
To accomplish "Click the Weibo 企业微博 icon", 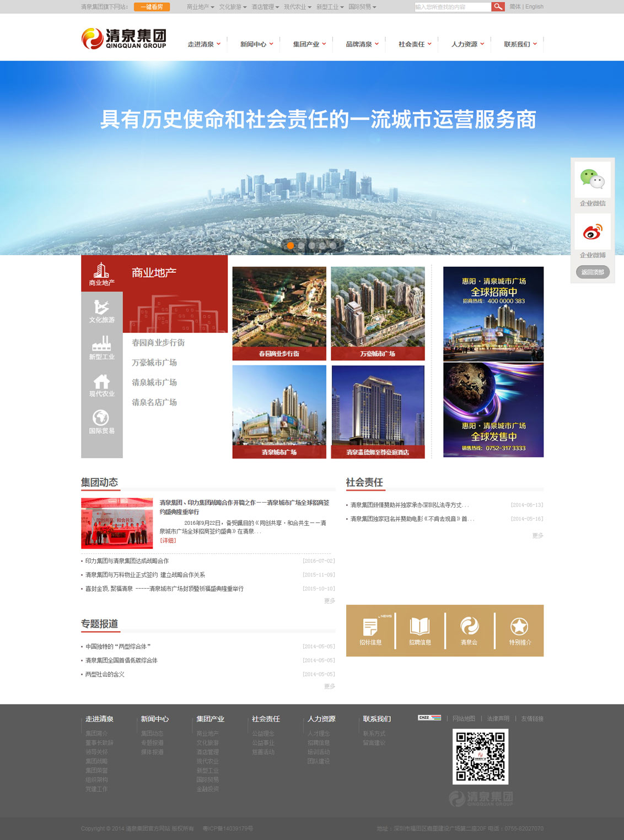I will click(593, 232).
